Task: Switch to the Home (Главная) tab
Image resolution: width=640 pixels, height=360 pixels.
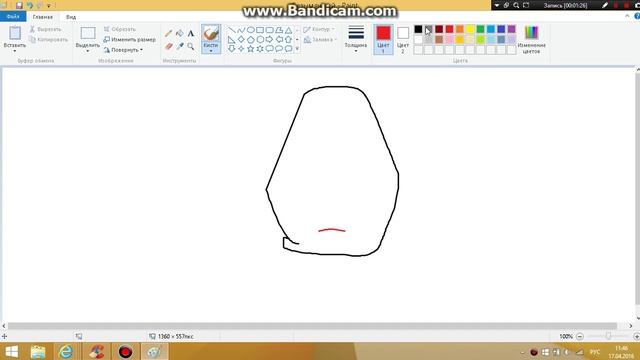Action: tap(43, 17)
